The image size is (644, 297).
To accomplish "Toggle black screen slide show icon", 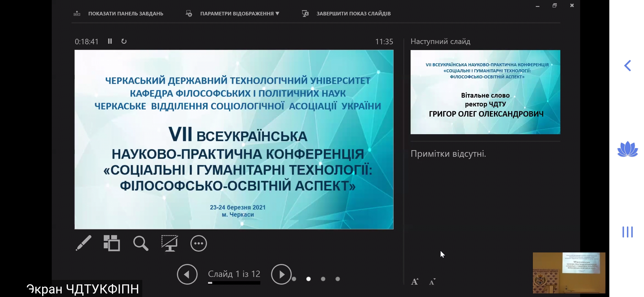I will coord(170,243).
